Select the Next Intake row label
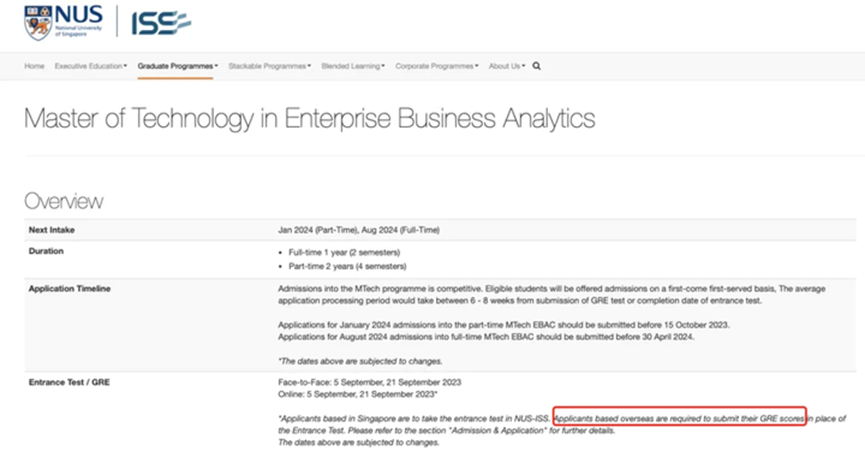 coord(50,230)
